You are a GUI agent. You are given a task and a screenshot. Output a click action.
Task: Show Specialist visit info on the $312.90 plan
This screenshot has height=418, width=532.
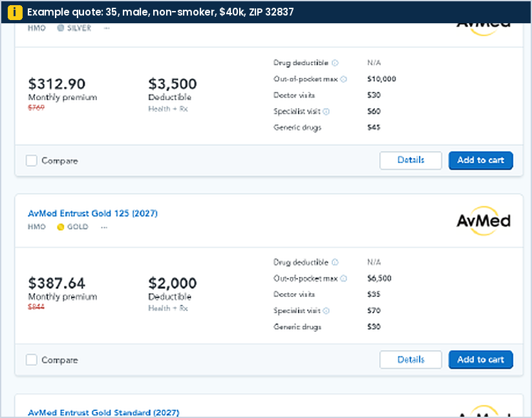326,111
